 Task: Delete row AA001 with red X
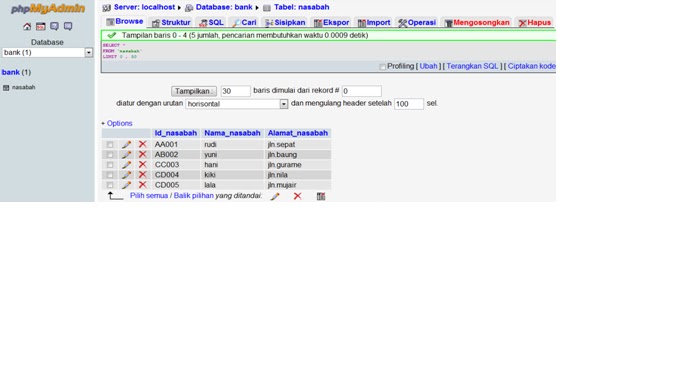[142, 144]
